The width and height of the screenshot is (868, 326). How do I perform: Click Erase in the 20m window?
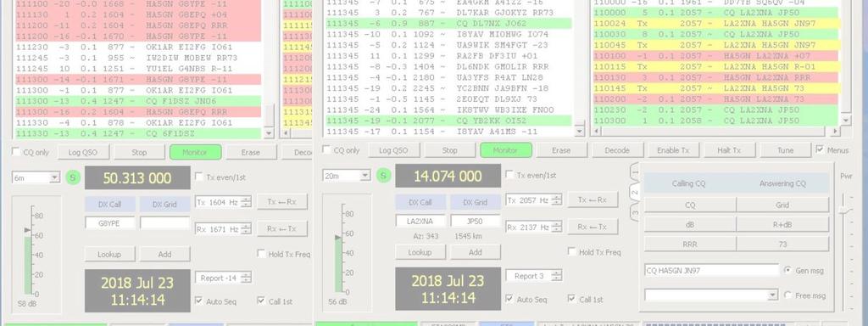click(561, 150)
